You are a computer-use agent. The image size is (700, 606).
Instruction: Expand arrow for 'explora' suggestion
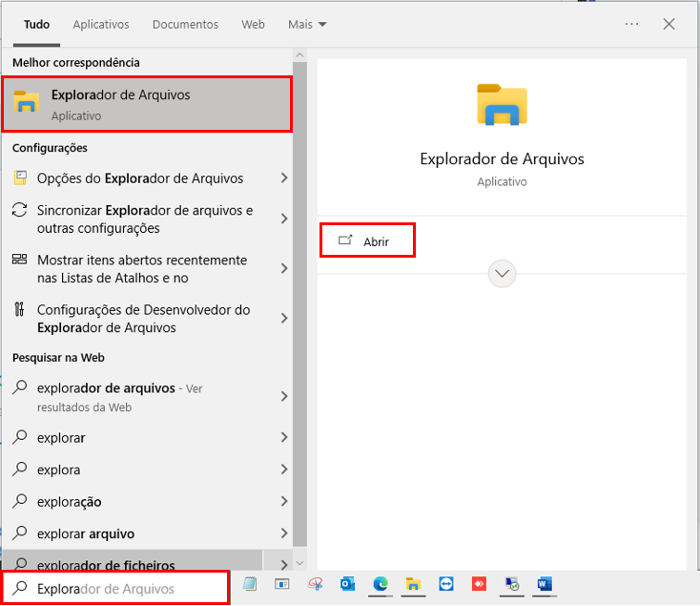[x=284, y=469]
